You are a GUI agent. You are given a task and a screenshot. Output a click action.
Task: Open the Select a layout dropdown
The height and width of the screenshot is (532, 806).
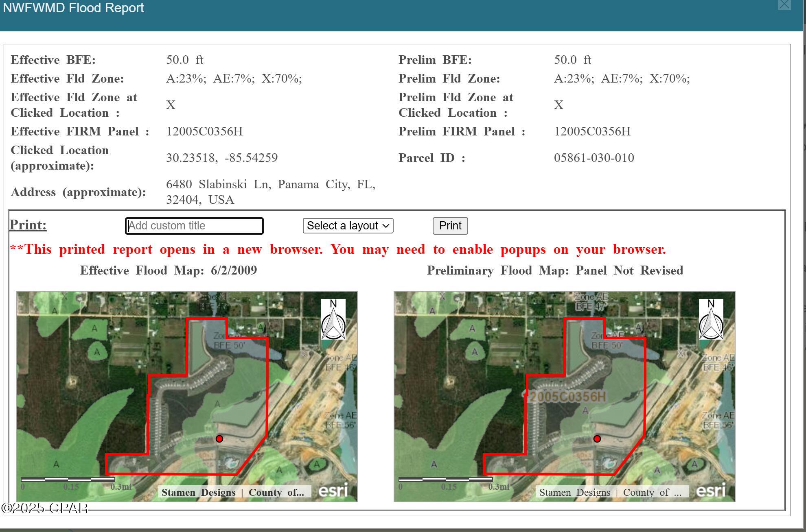348,226
